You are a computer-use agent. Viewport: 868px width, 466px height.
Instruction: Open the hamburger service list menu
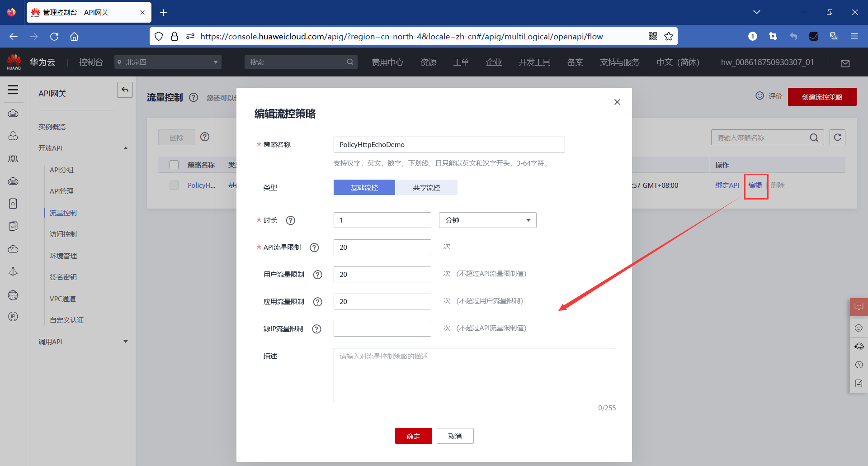(13, 90)
